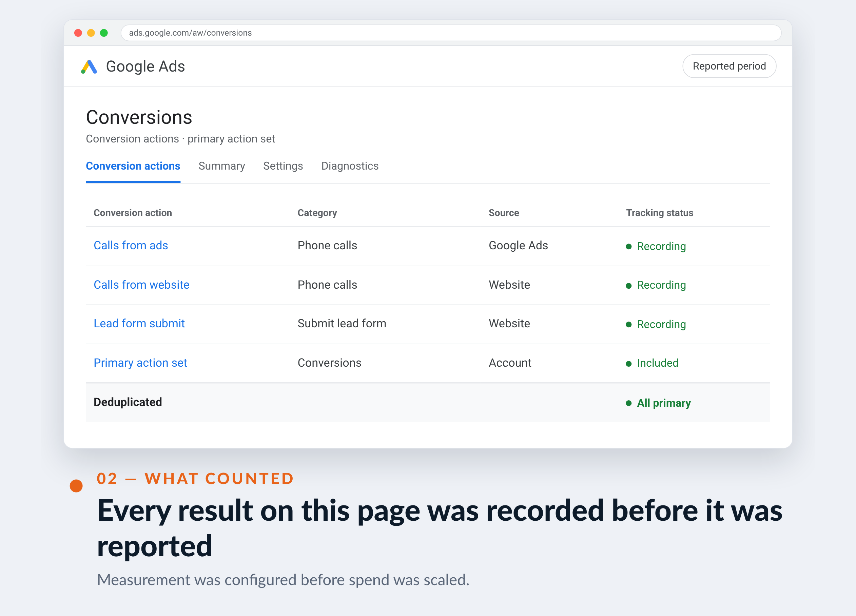Click the Category column header
856x616 pixels.
(x=317, y=213)
